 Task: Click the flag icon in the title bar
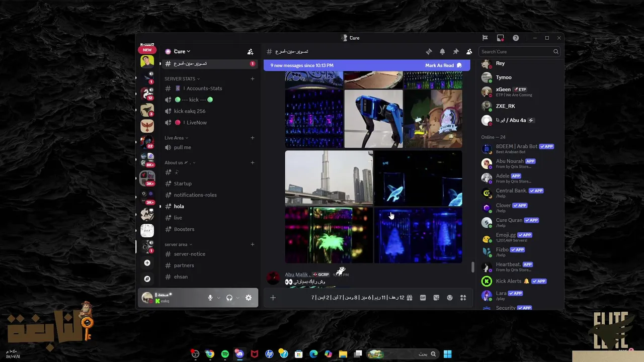[485, 38]
